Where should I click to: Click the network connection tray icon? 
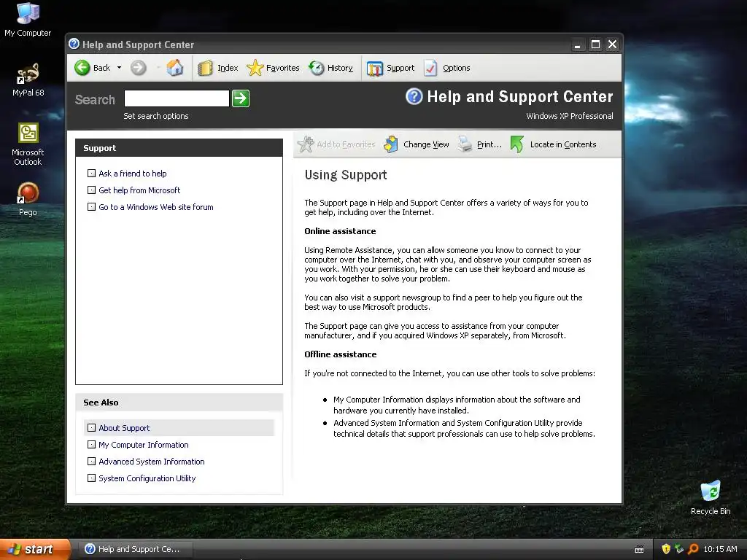pyautogui.click(x=679, y=549)
